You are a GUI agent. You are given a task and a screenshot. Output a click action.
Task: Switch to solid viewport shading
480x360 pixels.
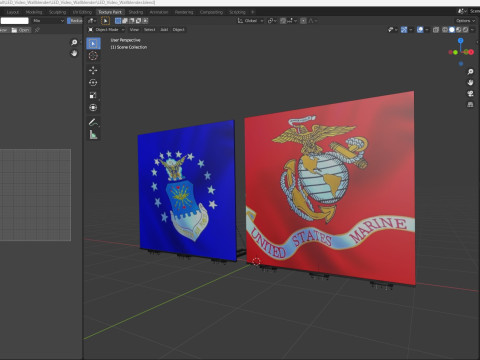(x=452, y=30)
